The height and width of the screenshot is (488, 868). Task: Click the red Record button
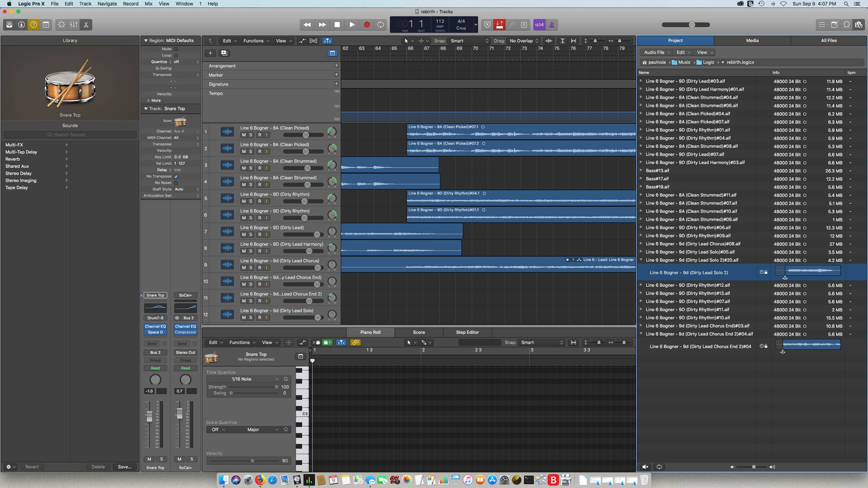tap(367, 25)
